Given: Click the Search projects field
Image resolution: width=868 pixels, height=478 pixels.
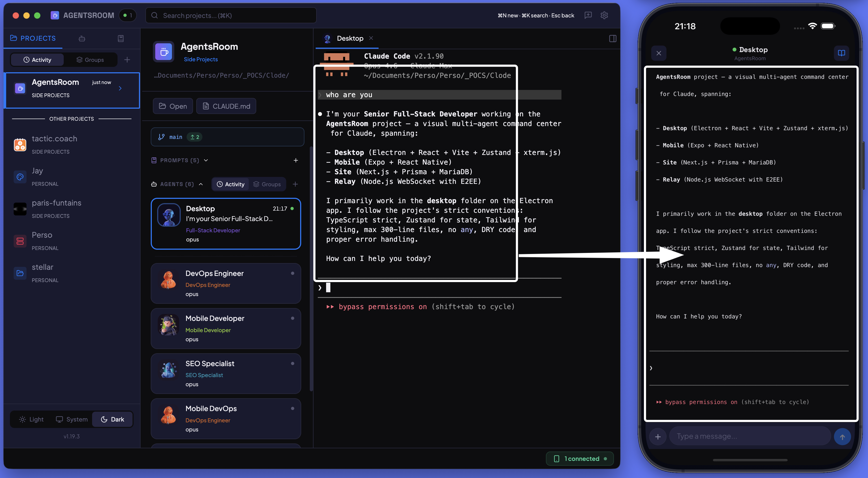Looking at the screenshot, I should [x=231, y=15].
